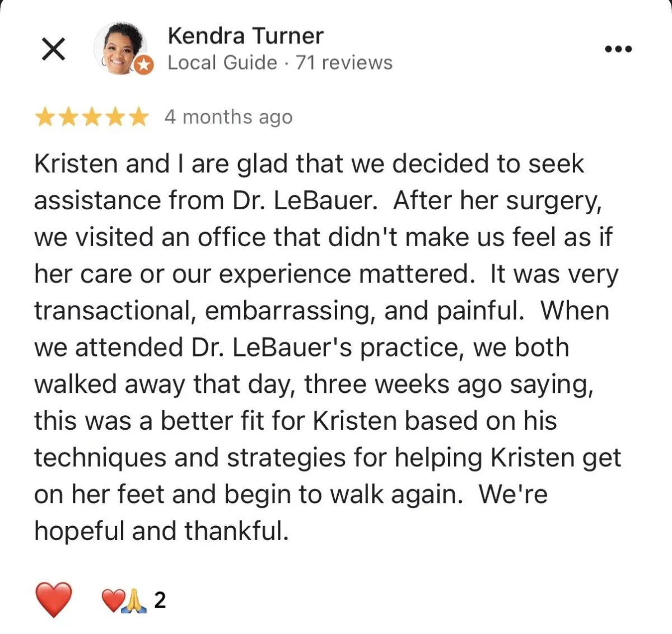672x634 pixels.
Task: Tap the 4 months ago timestamp
Action: pos(228,118)
